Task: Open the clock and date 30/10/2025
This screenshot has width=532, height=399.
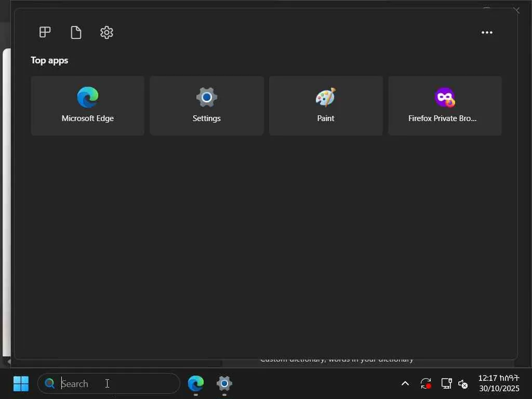Action: click(x=499, y=383)
